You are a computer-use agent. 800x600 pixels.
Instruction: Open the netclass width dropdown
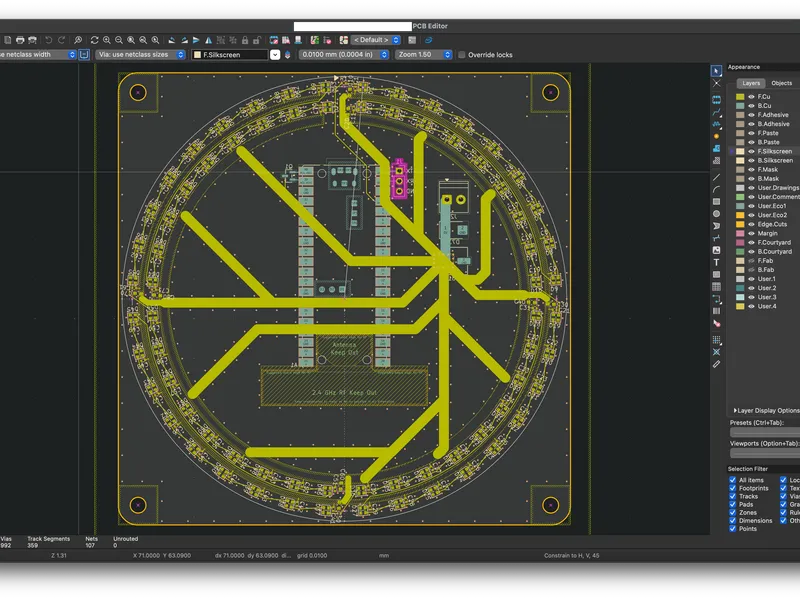tap(37, 54)
